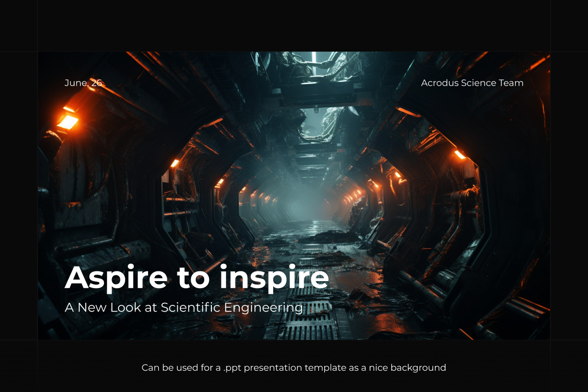Click the 'Acrodus Science Team' text
Image resolution: width=588 pixels, height=392 pixels.
[x=472, y=83]
